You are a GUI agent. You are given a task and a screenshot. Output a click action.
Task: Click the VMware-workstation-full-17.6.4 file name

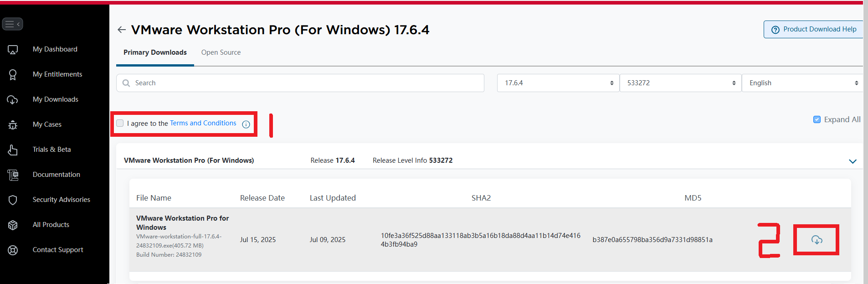coord(179,241)
